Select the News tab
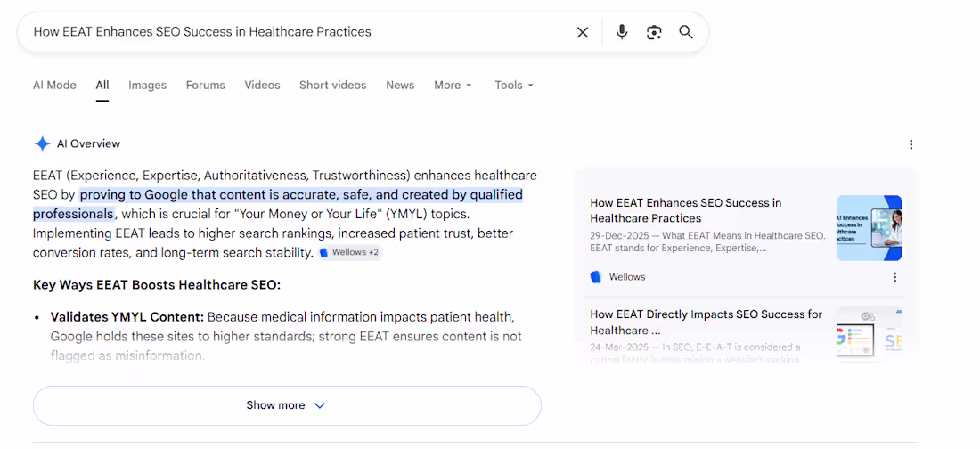 [400, 85]
